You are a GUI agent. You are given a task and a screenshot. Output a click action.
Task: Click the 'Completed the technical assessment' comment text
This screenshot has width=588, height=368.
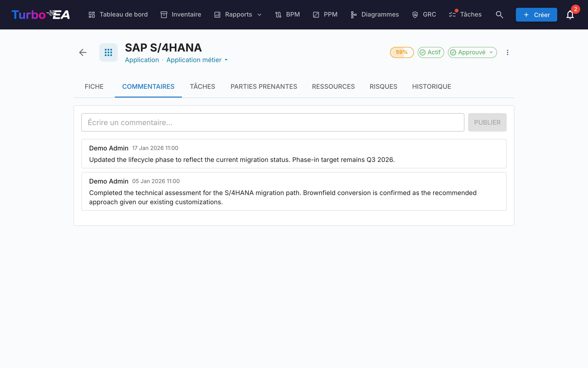283,197
